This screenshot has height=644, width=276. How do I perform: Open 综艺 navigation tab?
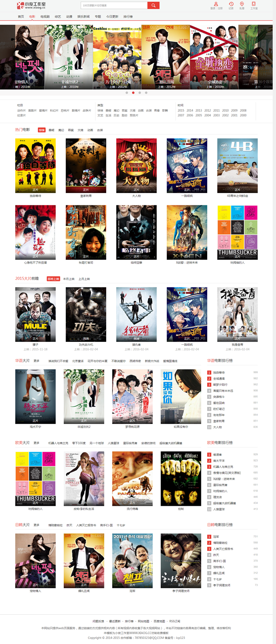click(58, 17)
